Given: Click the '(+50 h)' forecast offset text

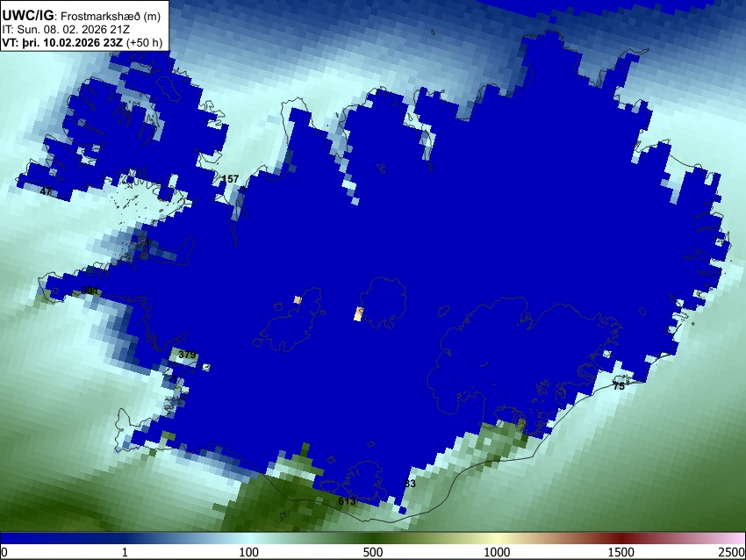Looking at the screenshot, I should pyautogui.click(x=144, y=42).
